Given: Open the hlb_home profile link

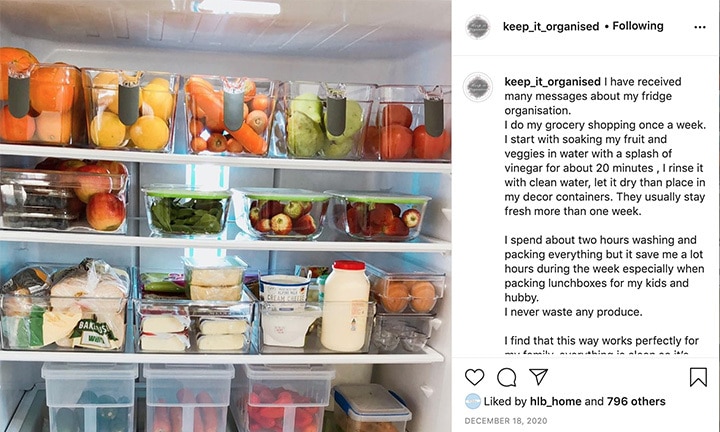Looking at the screenshot, I should click(x=556, y=401).
